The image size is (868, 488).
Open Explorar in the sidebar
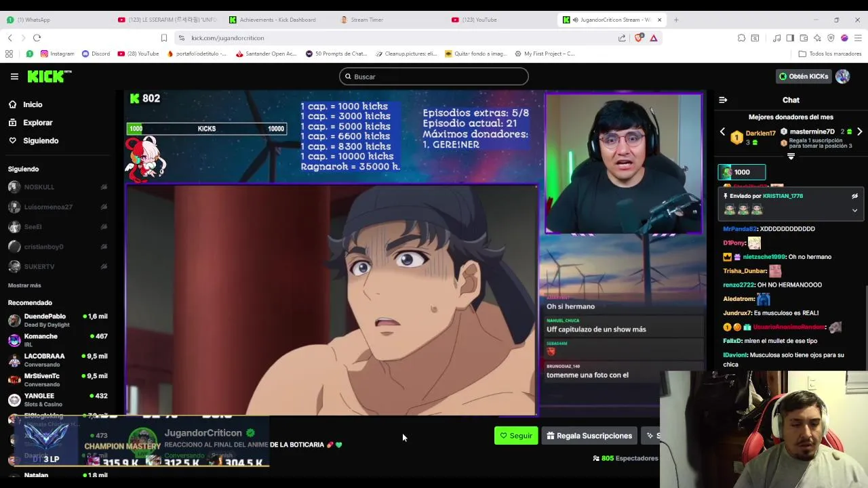point(37,123)
